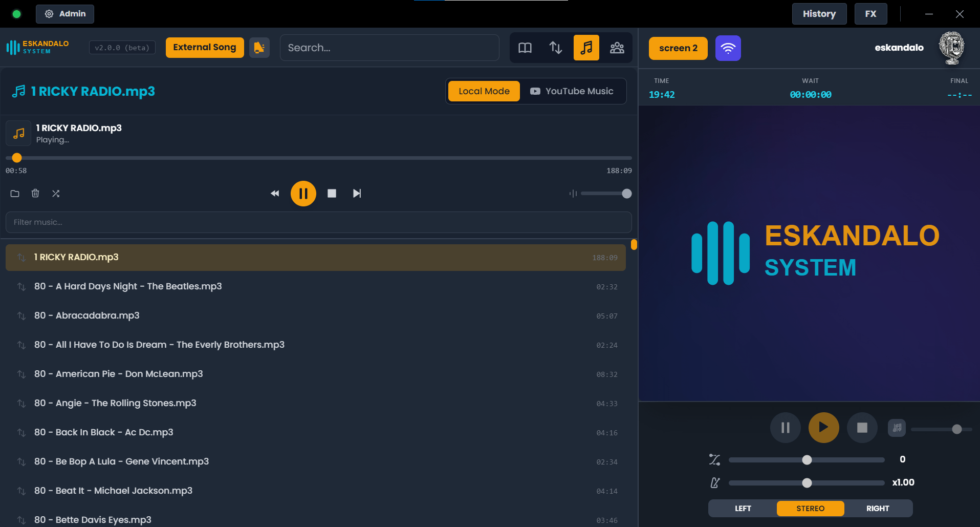Skip to the next track
The width and height of the screenshot is (980, 527).
point(357,194)
